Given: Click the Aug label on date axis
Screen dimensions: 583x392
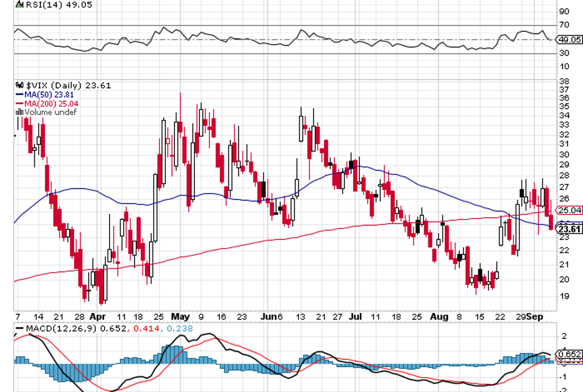Looking at the screenshot, I should [x=439, y=316].
